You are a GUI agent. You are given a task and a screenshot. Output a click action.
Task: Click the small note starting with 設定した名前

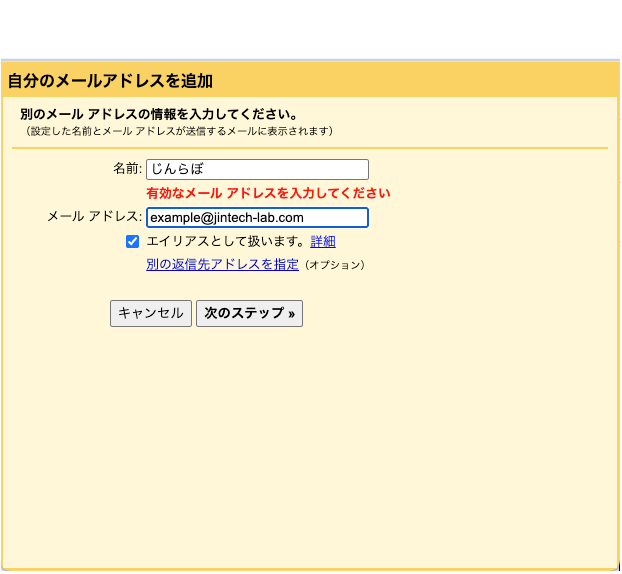pos(179,131)
